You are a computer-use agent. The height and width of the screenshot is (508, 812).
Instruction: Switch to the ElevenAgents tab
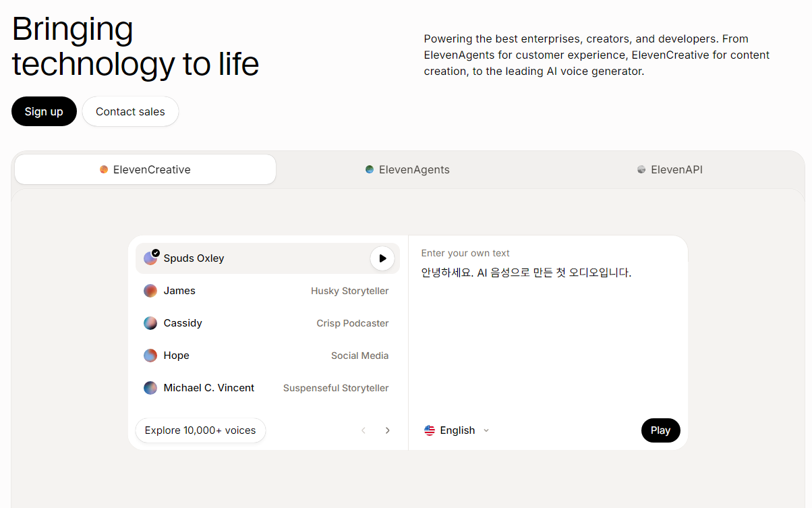coord(407,169)
